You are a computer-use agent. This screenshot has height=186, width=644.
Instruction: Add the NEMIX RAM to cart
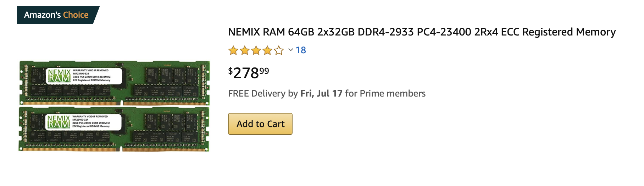pyautogui.click(x=260, y=124)
